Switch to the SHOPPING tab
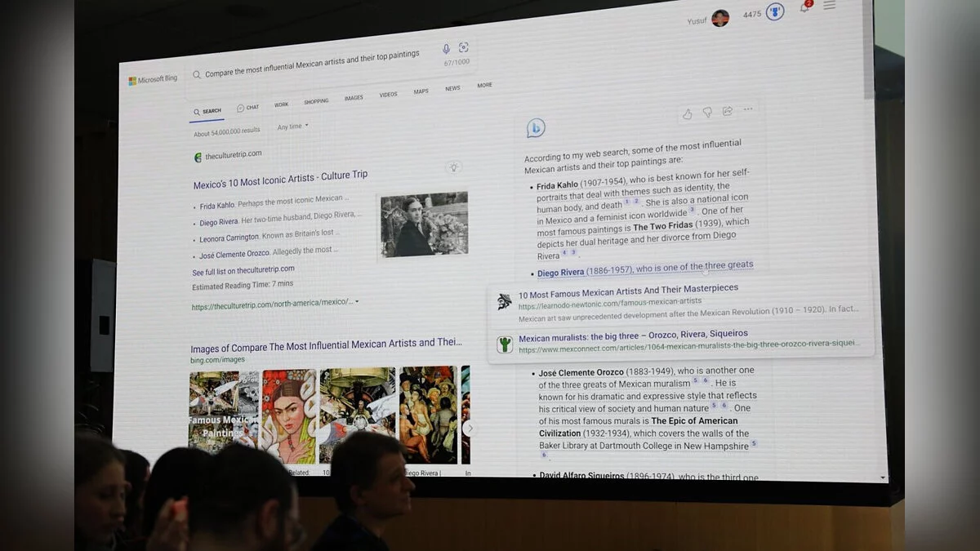 [x=316, y=102]
